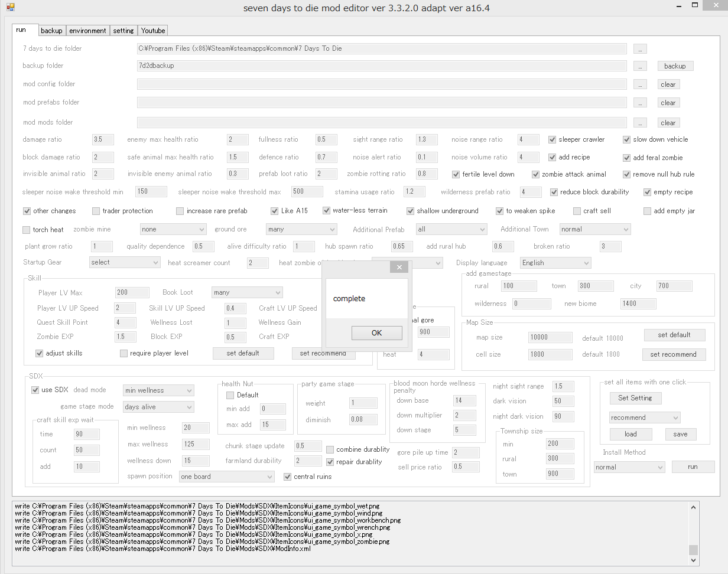Viewport: 728px width, 574px height.
Task: Click Map Size set recommend button
Action: [673, 354]
